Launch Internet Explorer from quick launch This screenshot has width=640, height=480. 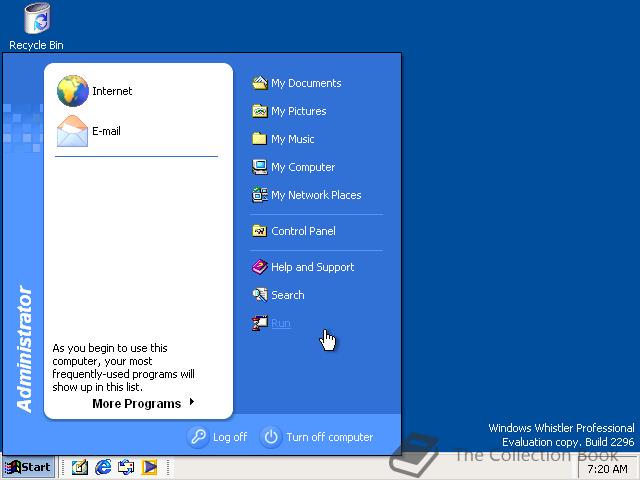point(103,467)
